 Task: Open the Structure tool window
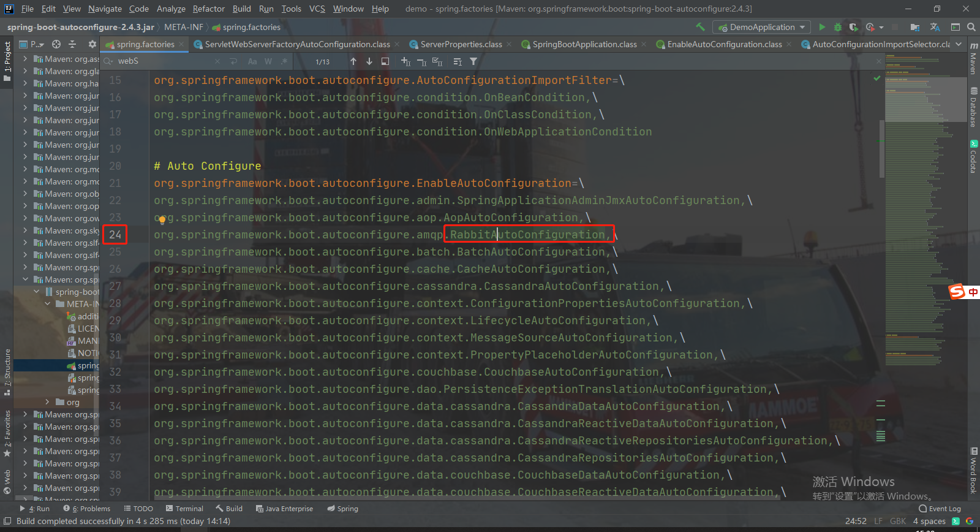click(x=7, y=371)
